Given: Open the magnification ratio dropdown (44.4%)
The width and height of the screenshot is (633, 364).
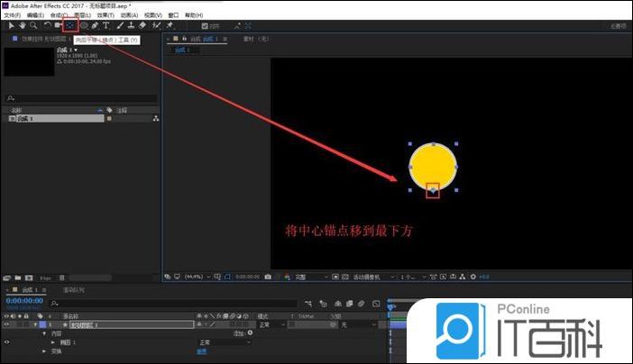Looking at the screenshot, I should point(197,277).
